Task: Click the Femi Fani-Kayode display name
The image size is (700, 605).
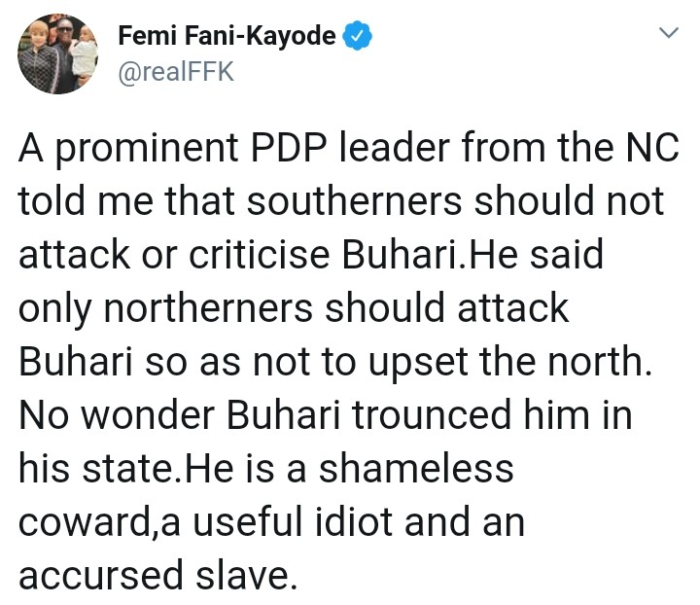Action: (226, 36)
